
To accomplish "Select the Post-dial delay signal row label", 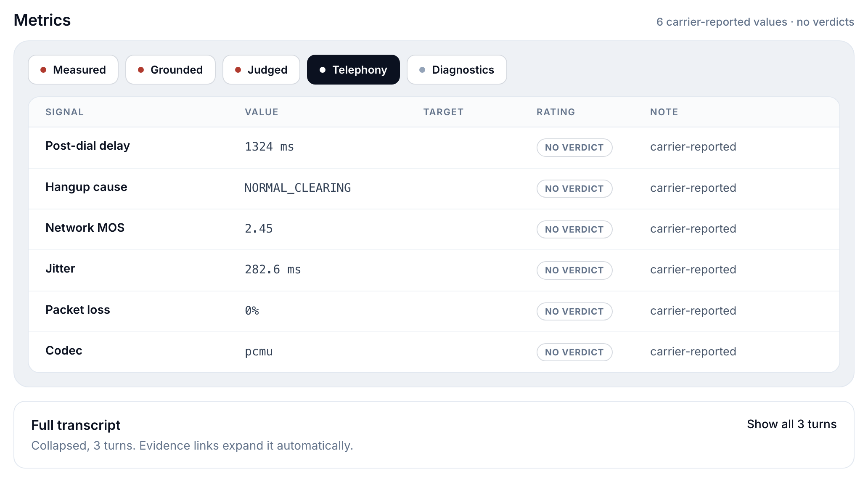I will 87,146.
